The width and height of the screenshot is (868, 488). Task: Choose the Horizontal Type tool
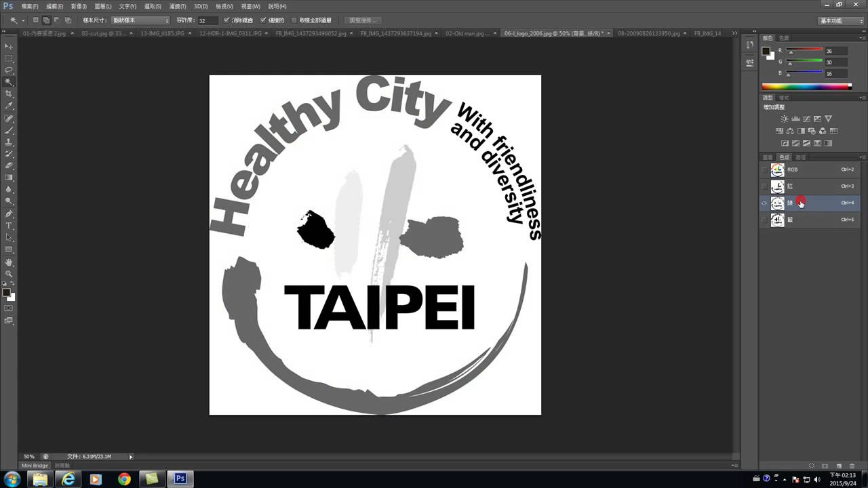[x=9, y=225]
